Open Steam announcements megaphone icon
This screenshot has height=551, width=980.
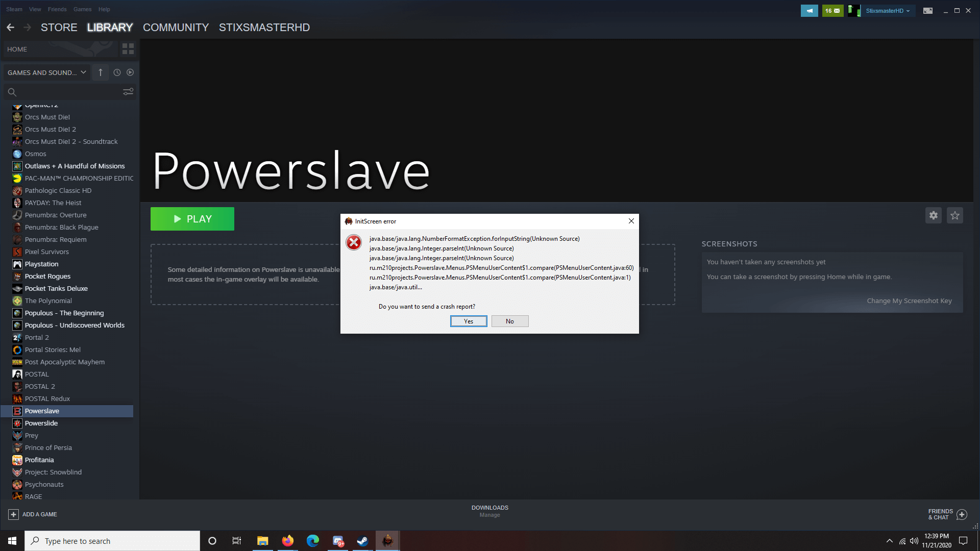(810, 11)
